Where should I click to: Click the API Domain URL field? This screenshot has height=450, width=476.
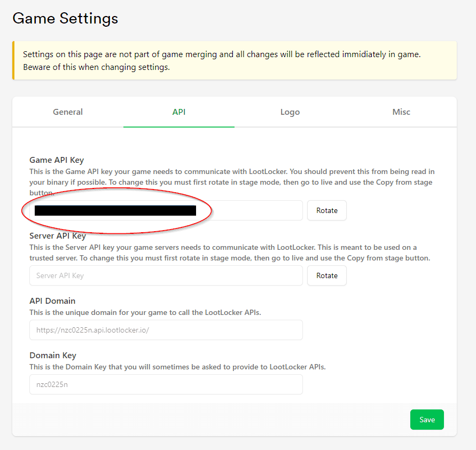pyautogui.click(x=166, y=330)
